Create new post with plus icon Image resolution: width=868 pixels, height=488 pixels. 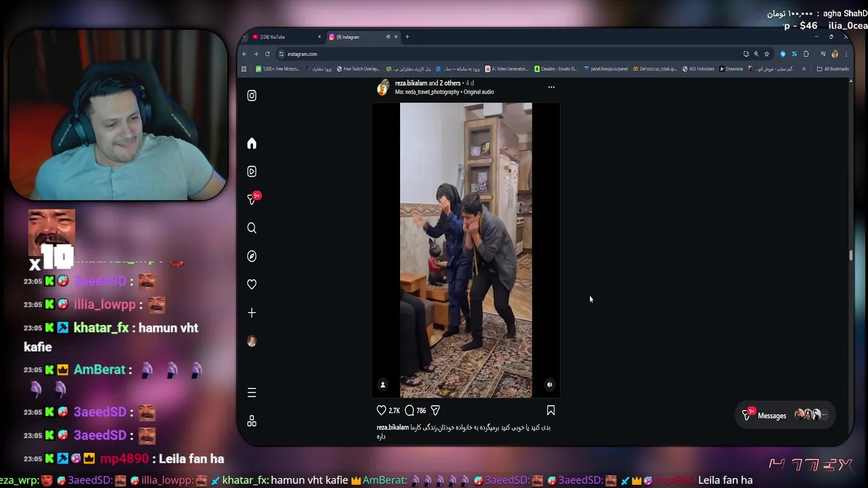click(x=252, y=312)
